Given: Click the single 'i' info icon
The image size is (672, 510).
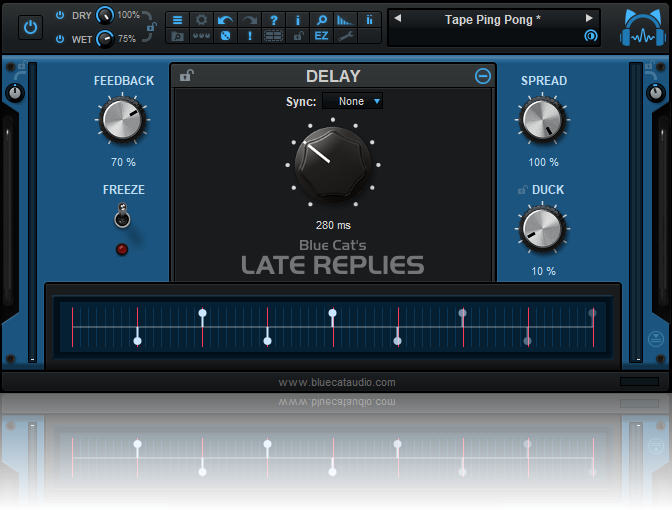Looking at the screenshot, I should coord(297,20).
